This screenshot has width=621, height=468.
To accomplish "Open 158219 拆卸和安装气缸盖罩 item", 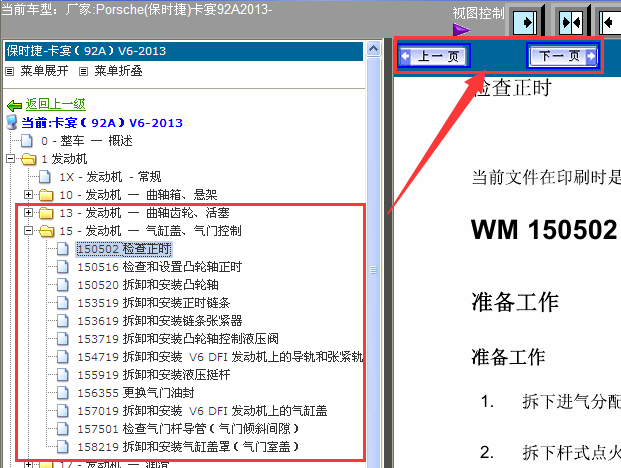I will pyautogui.click(x=188, y=447).
